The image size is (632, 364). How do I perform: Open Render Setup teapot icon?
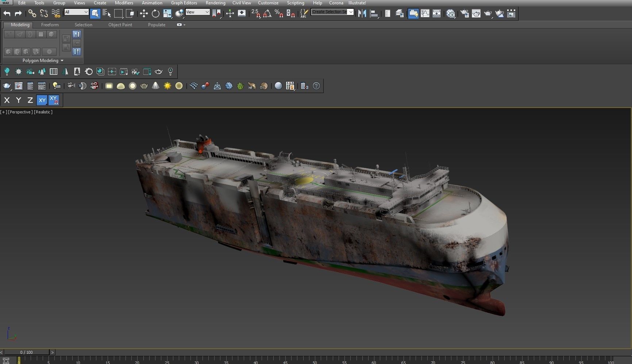465,13
